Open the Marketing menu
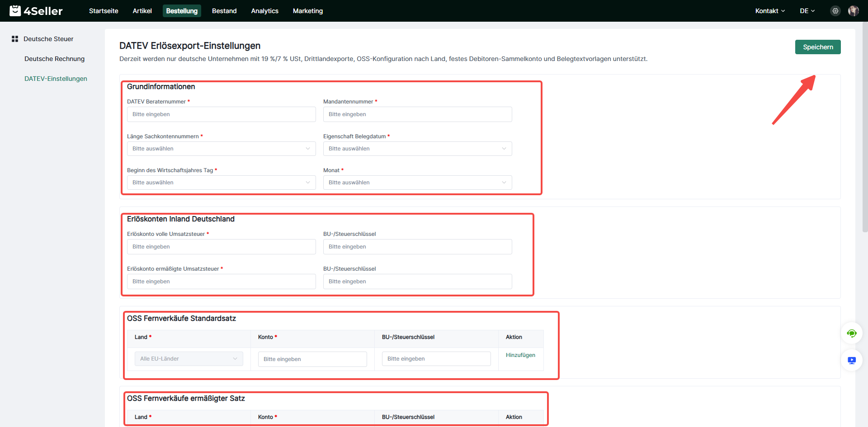868x427 pixels. [308, 11]
